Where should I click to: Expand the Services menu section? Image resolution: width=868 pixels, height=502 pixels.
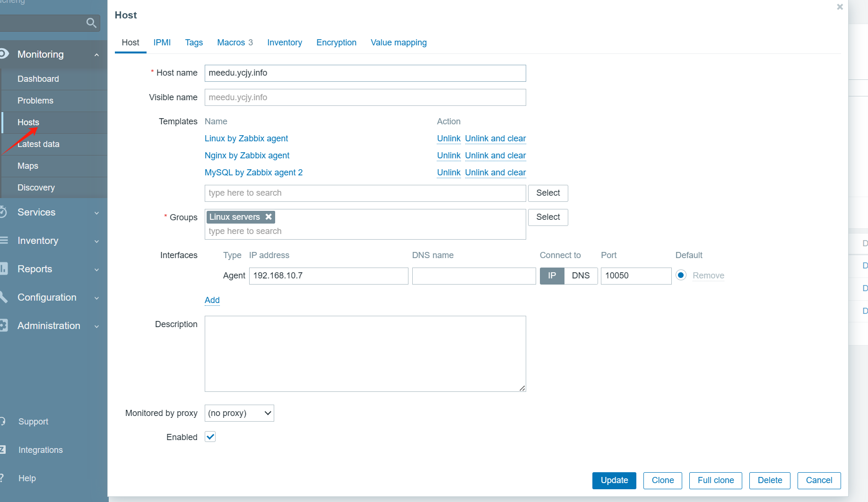[96, 213]
